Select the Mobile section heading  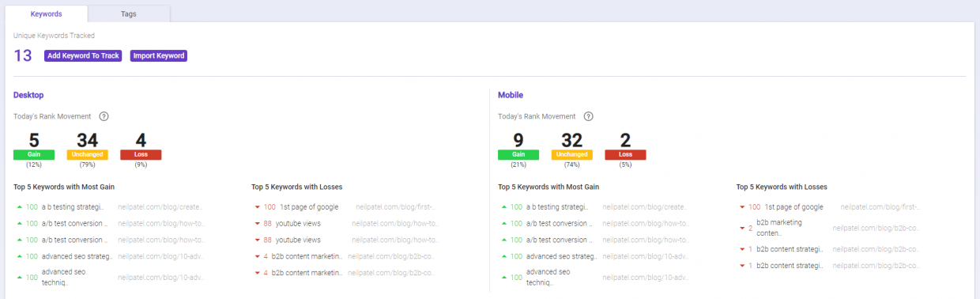(x=511, y=95)
